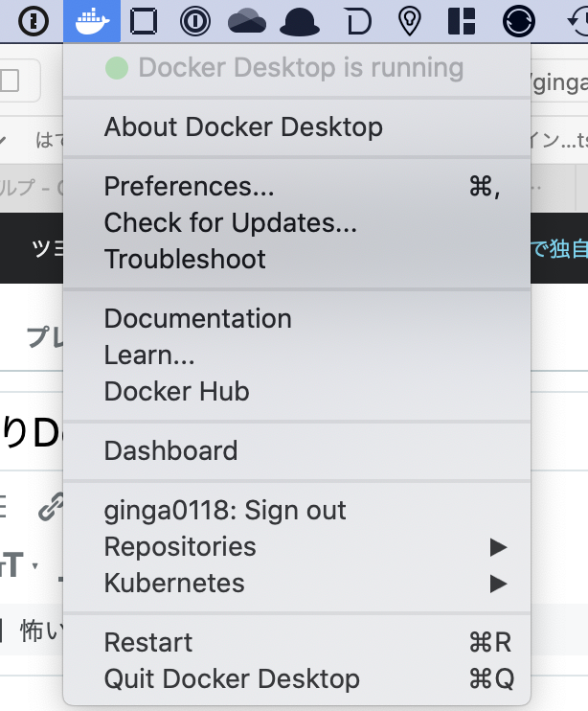
Task: Click the Learn… menu item
Action: point(297,355)
